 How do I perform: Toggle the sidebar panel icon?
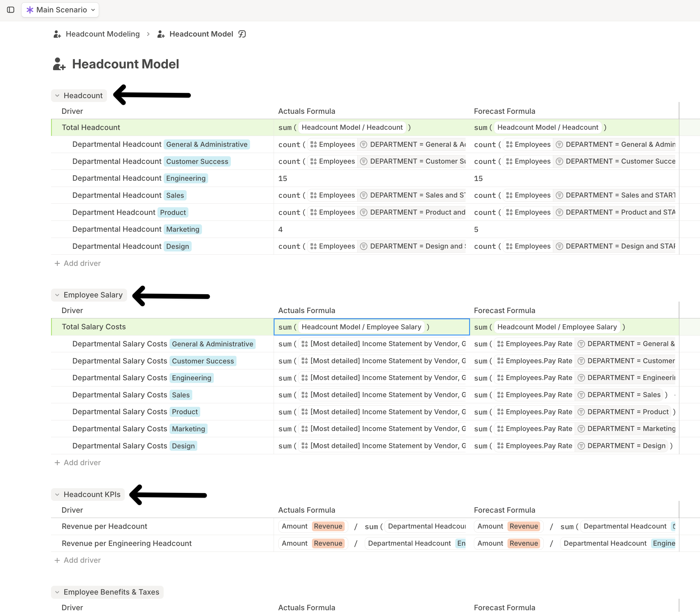pos(11,9)
